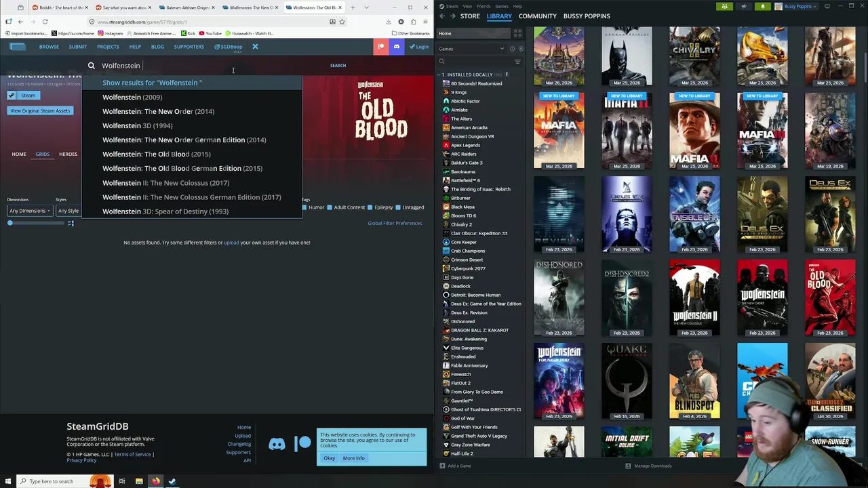Click Steam's forward navigation arrow
This screenshot has width=868, height=488.
452,16
